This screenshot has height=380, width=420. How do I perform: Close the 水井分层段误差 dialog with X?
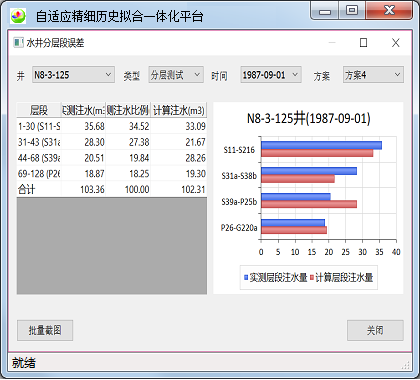click(x=396, y=43)
